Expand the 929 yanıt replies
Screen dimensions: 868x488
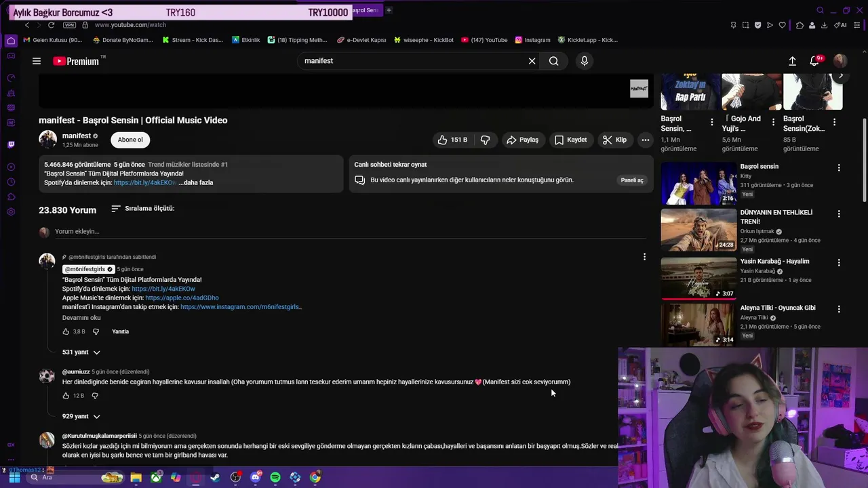pos(81,416)
